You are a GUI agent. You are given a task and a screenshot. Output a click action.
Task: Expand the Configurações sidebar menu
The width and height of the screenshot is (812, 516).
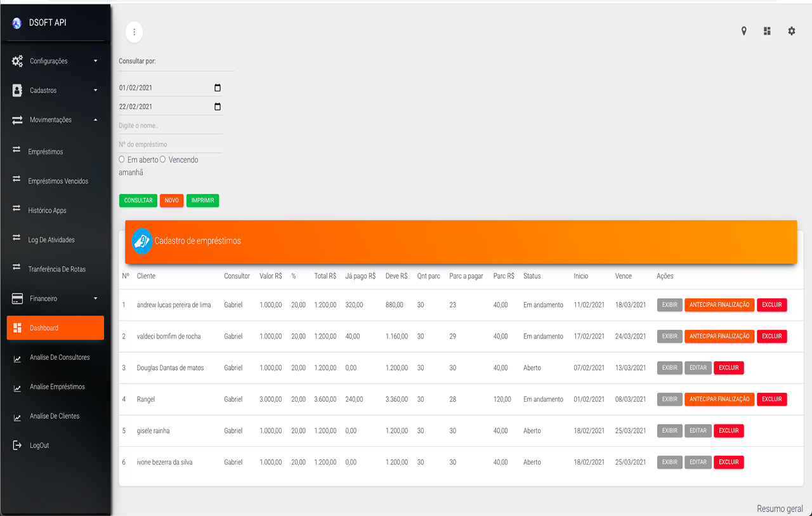point(56,61)
